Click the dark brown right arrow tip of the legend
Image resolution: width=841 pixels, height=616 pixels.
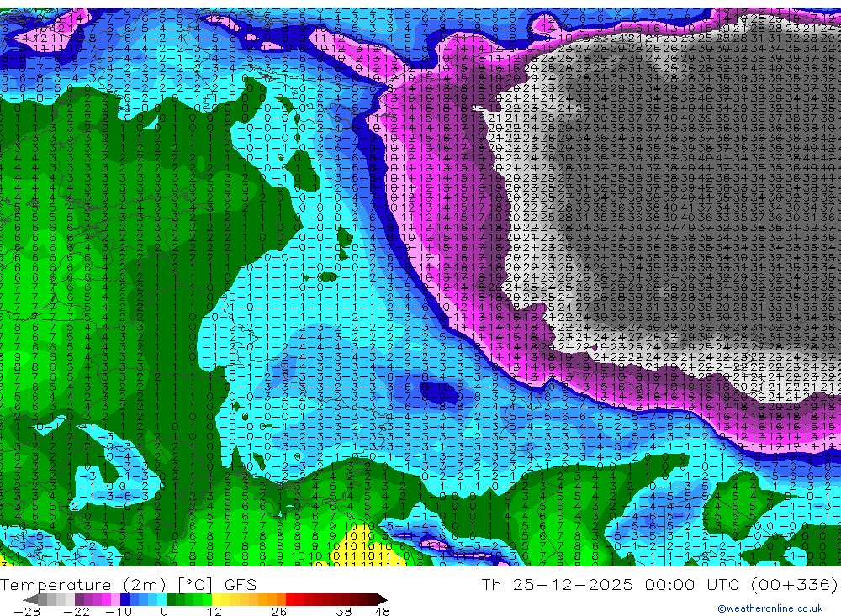[x=383, y=600]
